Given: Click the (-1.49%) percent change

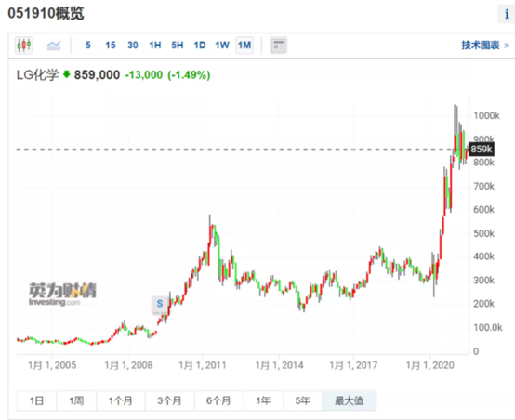Looking at the screenshot, I should coord(189,75).
